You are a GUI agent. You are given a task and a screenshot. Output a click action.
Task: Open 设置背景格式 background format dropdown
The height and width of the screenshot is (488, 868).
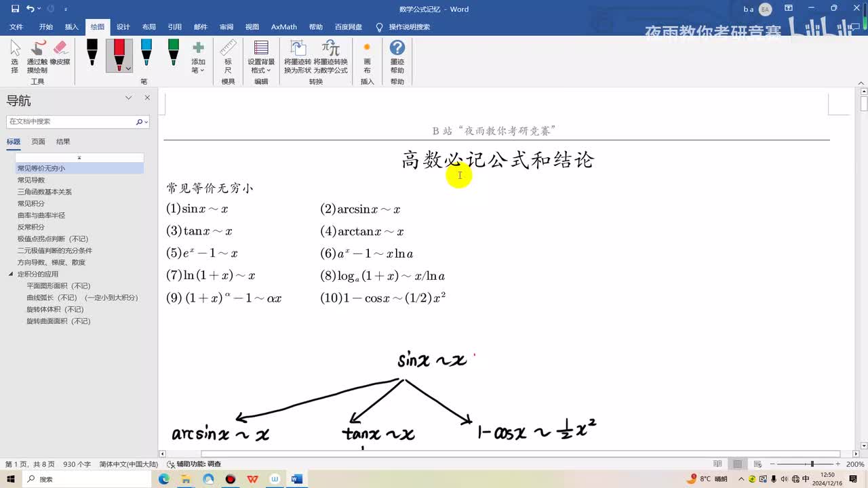click(x=261, y=57)
